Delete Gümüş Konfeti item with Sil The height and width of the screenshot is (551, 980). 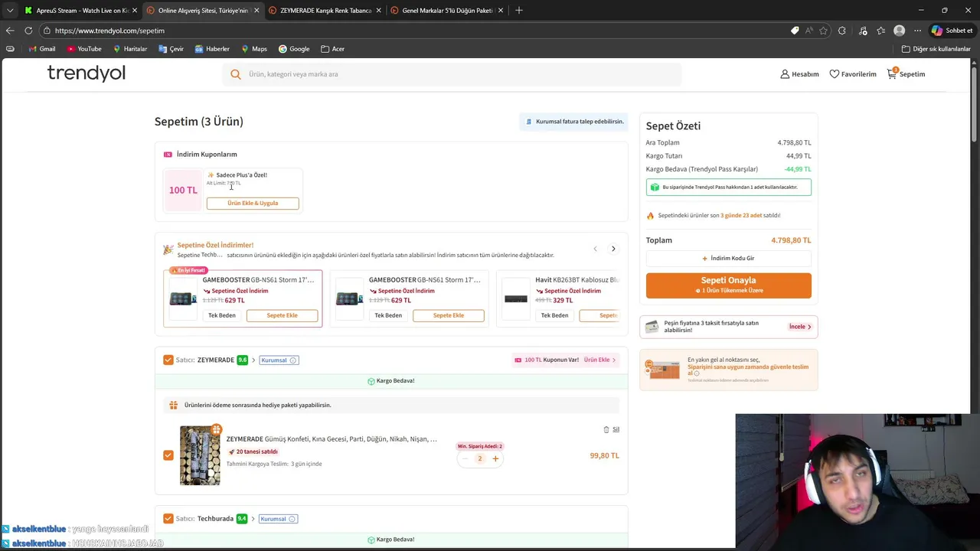[x=611, y=429]
